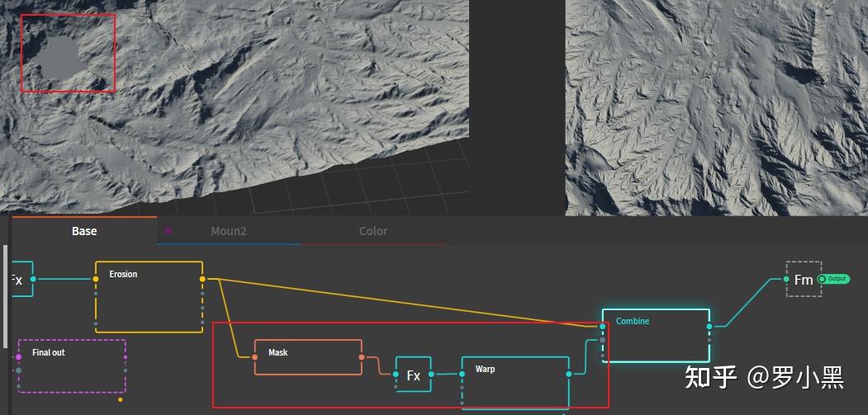The image size is (868, 415).
Task: Click the purple marker dot on Moun2 tab
Action: [x=168, y=231]
